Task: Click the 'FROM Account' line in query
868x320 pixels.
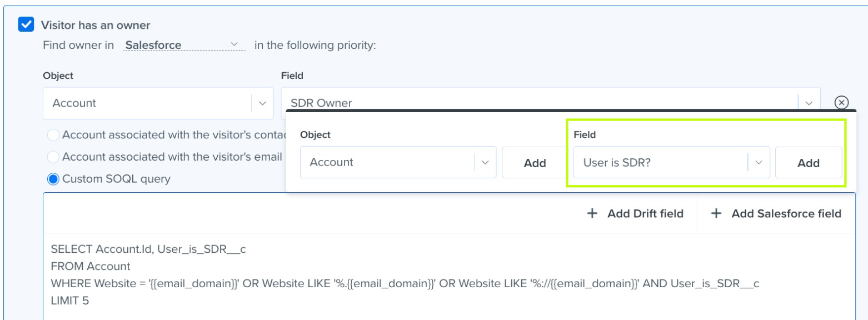Action: coord(91,266)
